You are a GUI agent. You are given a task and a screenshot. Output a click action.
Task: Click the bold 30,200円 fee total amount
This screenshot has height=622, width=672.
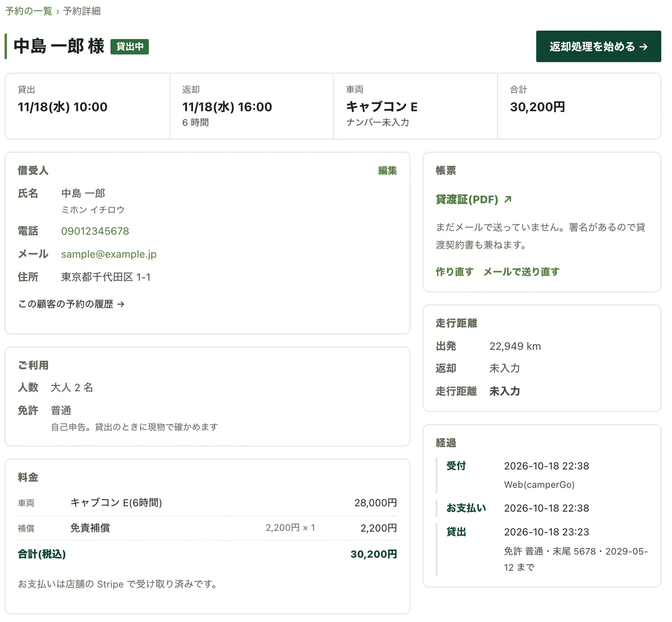[x=374, y=554]
